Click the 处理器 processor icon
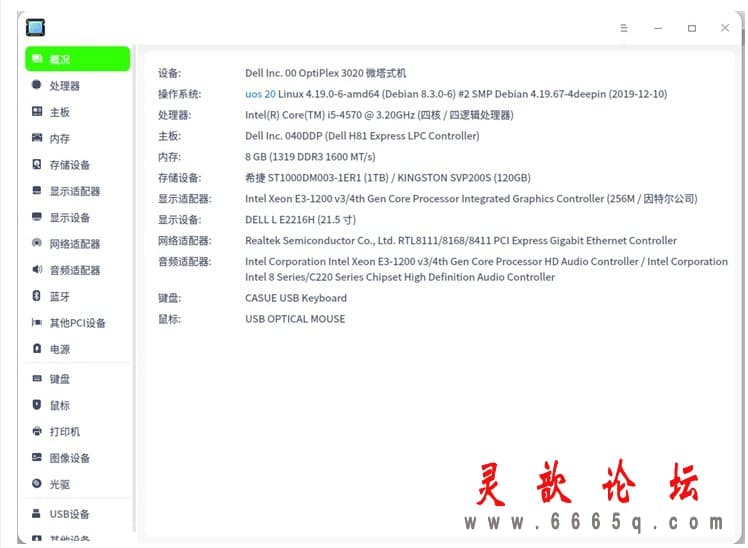 point(37,85)
